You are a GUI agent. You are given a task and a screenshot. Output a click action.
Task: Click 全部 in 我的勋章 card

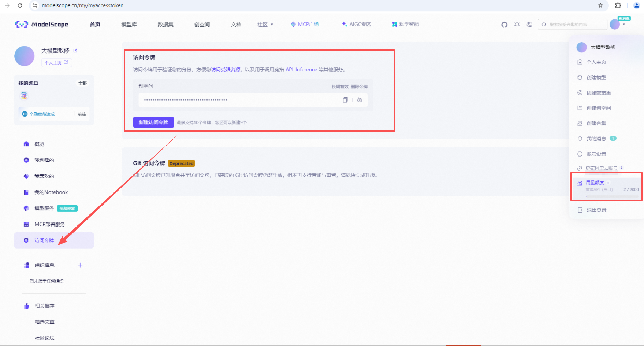pyautogui.click(x=83, y=83)
